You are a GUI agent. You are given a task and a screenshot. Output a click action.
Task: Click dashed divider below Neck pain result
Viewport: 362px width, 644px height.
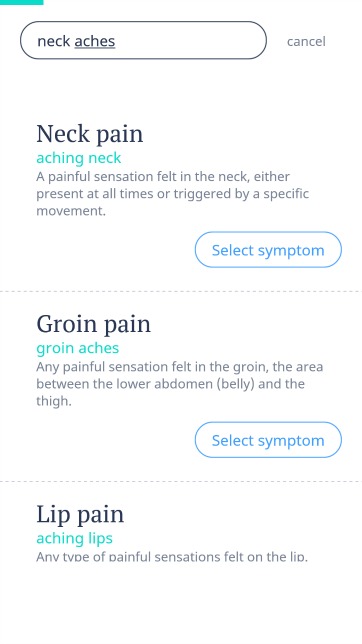(181, 291)
